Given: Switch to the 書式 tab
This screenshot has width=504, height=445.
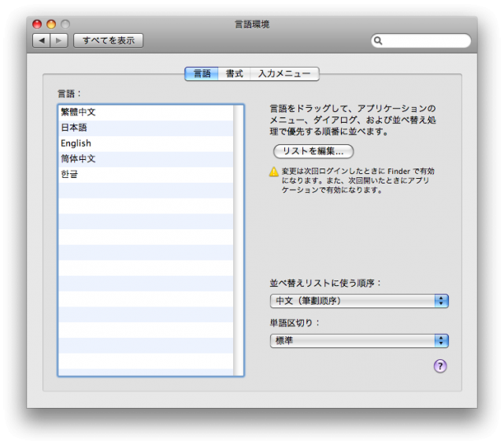Looking at the screenshot, I should [235, 73].
